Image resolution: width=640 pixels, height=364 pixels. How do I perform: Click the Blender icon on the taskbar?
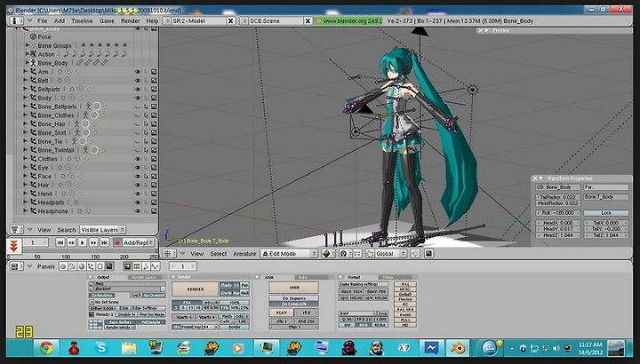[458, 348]
